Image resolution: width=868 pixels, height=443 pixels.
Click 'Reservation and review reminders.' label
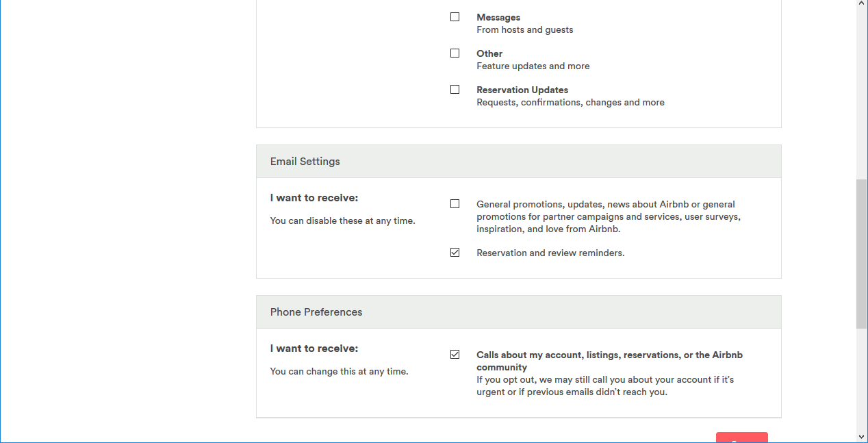click(550, 253)
